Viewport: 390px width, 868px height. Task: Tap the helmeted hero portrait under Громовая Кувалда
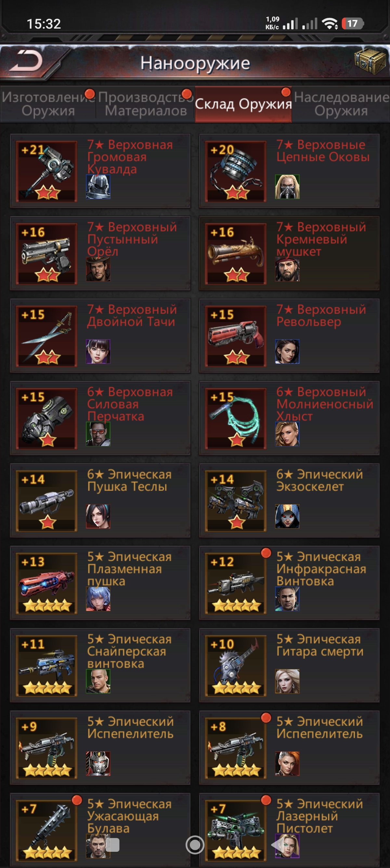pos(98,187)
